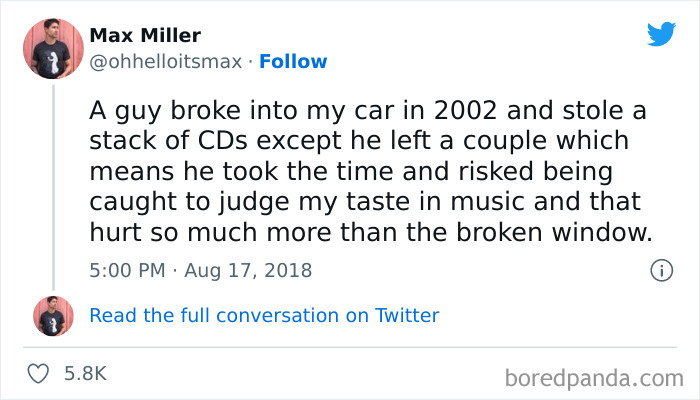Click the Max Miller display name
Viewport: 700px width, 400px height.
[x=145, y=36]
